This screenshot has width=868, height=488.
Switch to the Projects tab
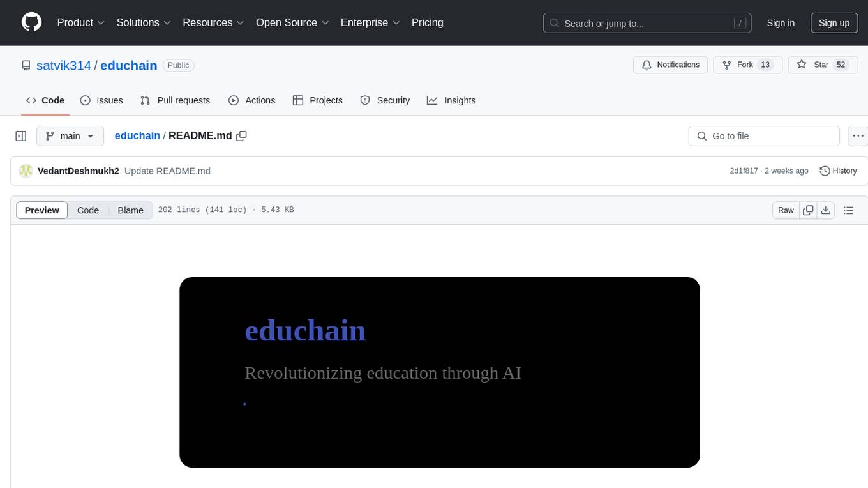[318, 100]
